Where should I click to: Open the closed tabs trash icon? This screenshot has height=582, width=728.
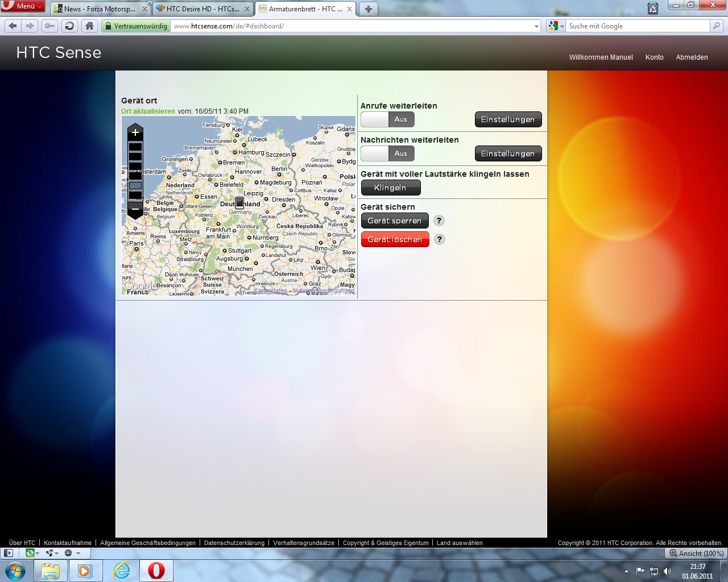tap(653, 8)
